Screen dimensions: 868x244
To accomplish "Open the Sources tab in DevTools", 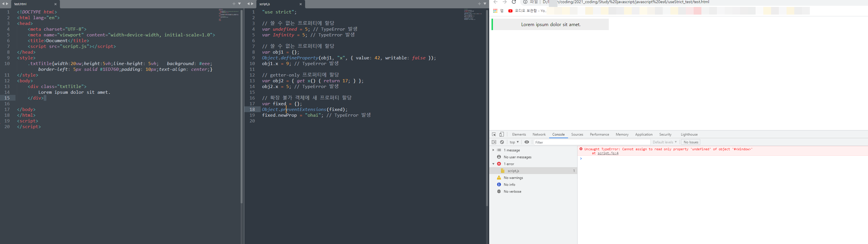I will tap(577, 134).
